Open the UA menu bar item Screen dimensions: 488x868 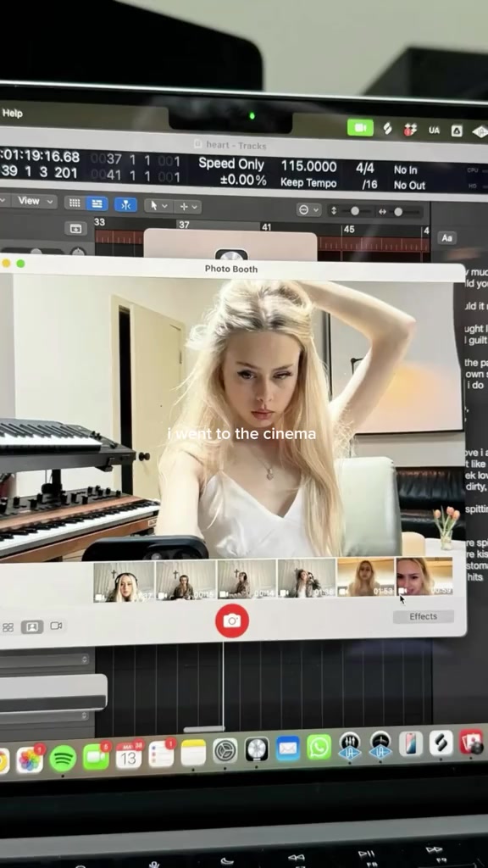click(434, 130)
